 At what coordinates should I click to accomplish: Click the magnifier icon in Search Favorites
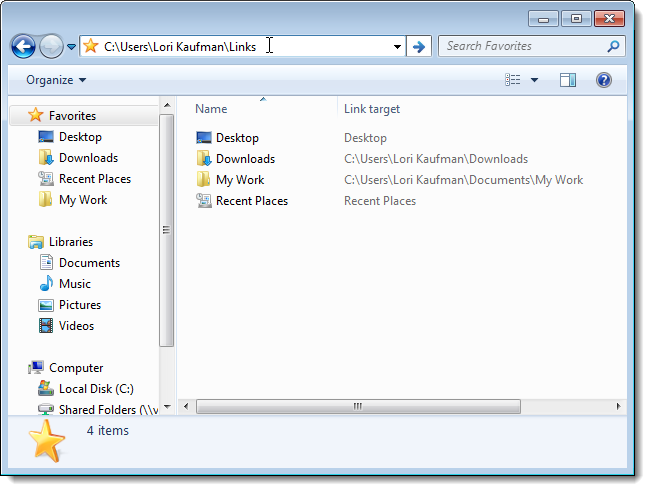point(613,46)
